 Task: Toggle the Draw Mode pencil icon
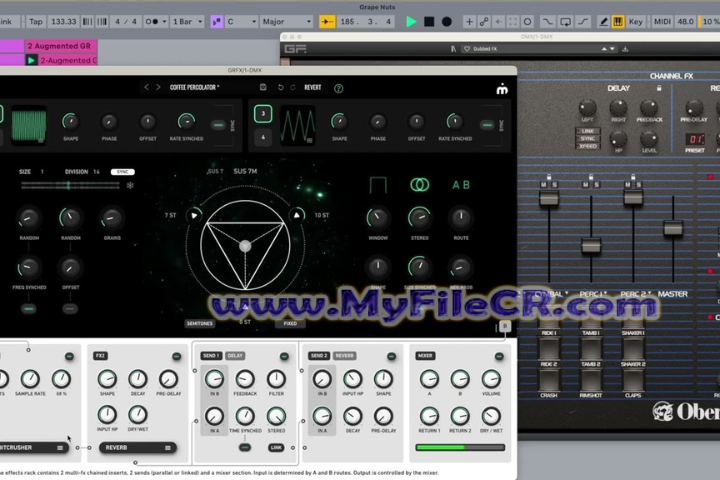[x=603, y=22]
